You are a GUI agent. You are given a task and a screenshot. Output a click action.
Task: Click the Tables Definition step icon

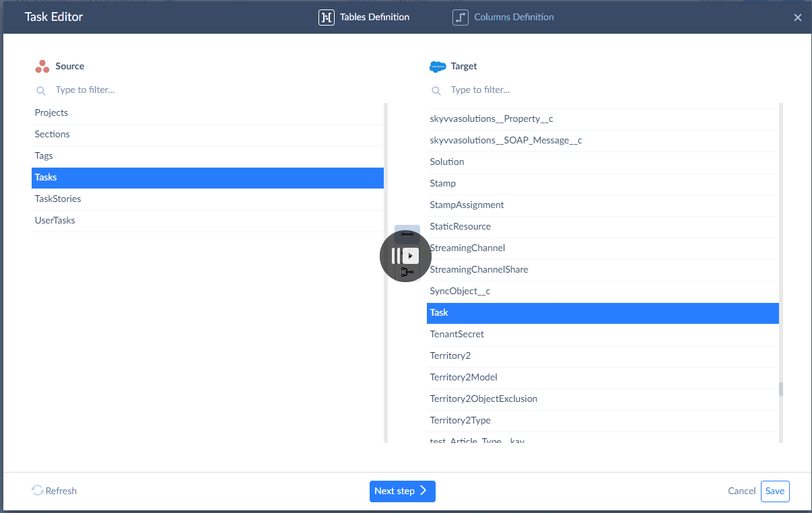[326, 18]
